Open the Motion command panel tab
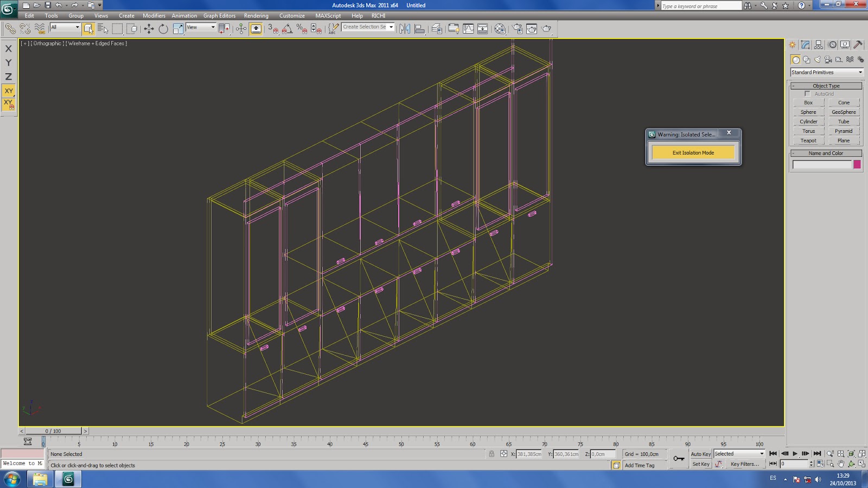 click(x=832, y=45)
